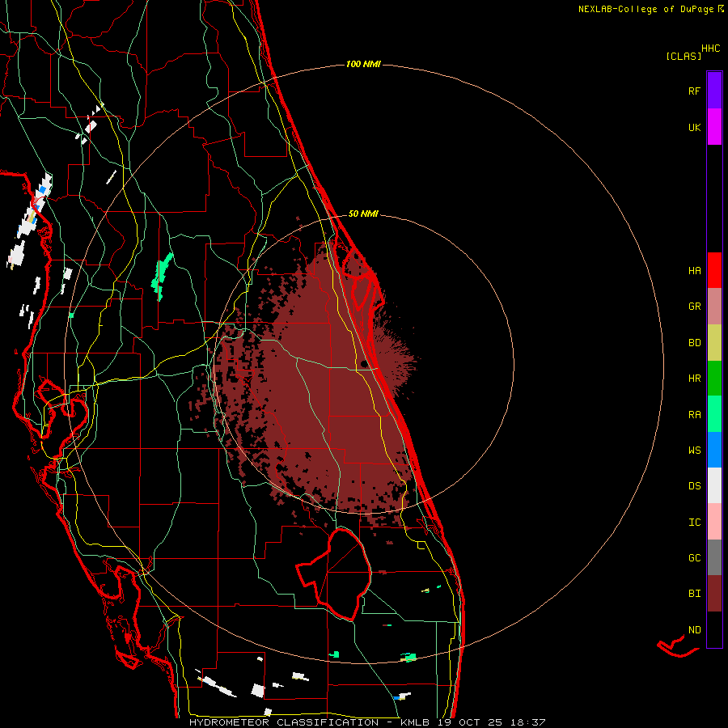Click the yellow BD legend color swatch
This screenshot has width=728, height=728.
click(714, 343)
